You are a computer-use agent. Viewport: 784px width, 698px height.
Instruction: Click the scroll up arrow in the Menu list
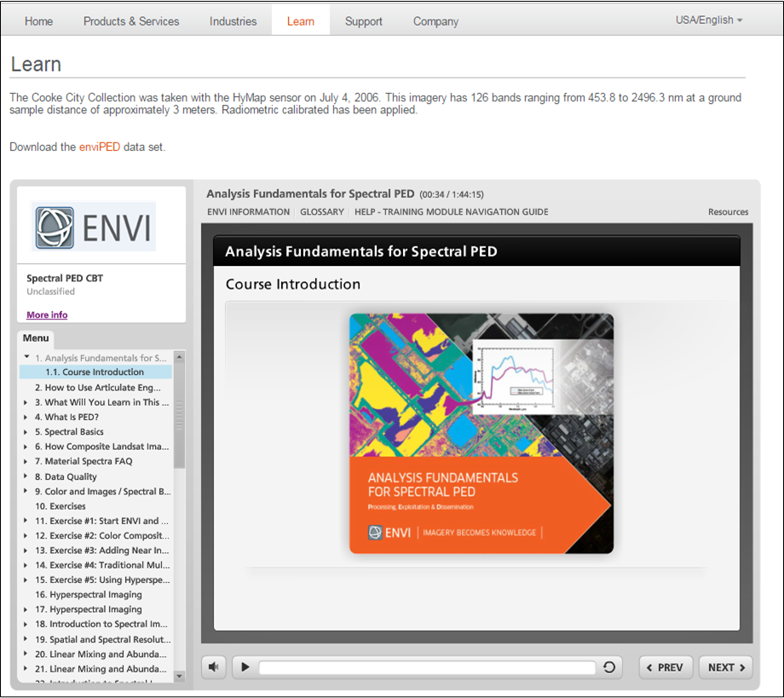179,358
